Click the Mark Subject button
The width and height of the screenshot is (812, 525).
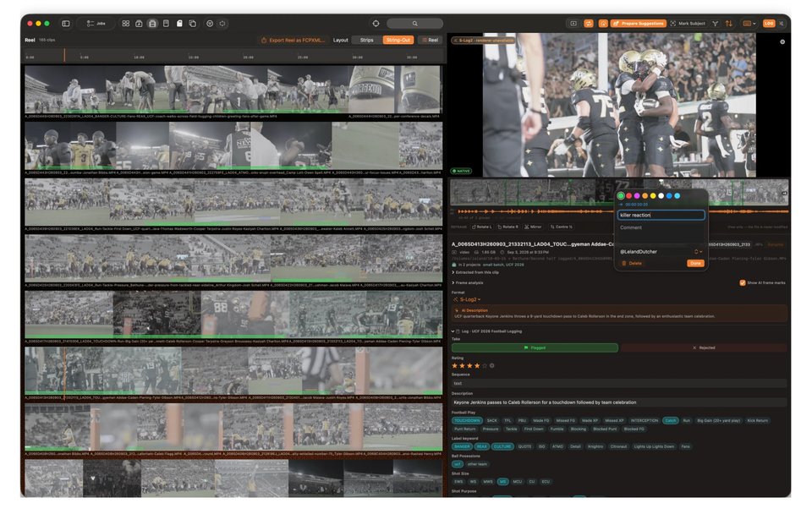(x=688, y=24)
